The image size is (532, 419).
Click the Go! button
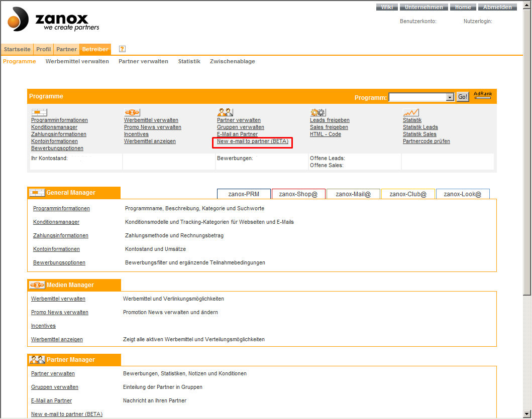463,97
